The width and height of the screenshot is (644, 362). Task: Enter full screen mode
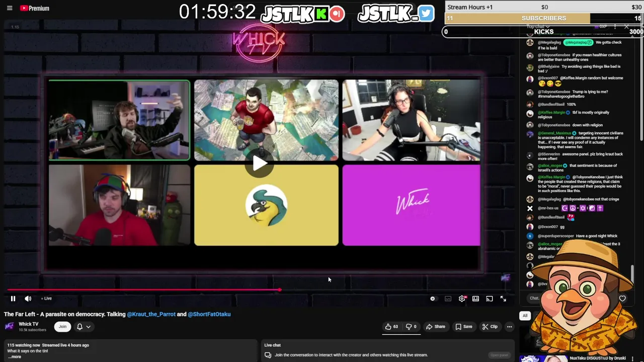click(503, 299)
